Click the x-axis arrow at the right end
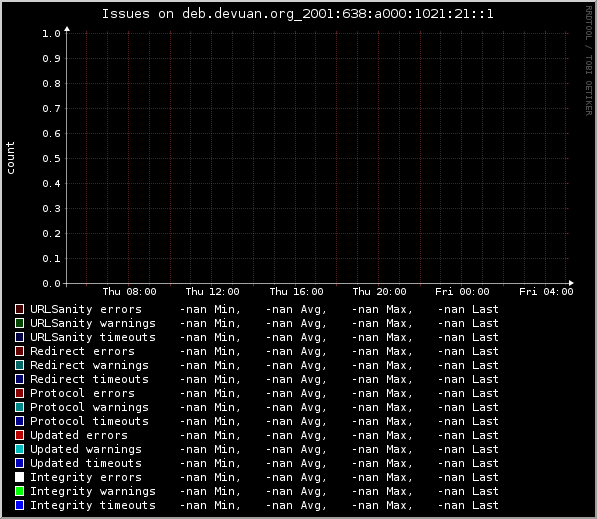Screen dimensions: 597x519 571,283
